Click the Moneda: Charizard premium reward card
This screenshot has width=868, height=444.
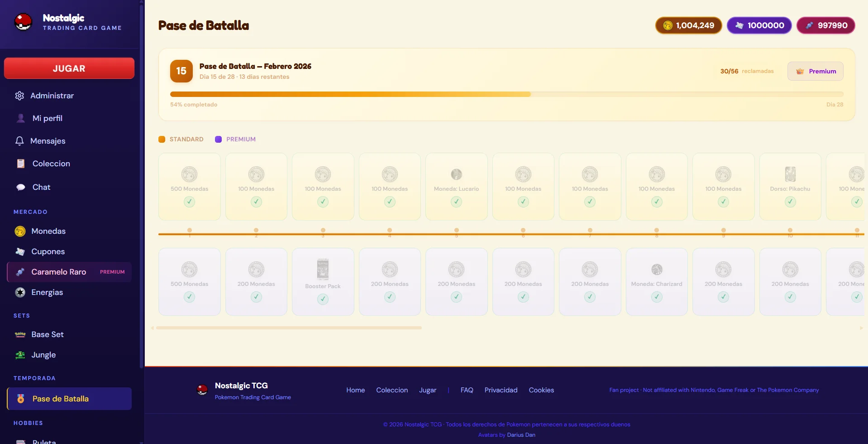click(x=656, y=281)
